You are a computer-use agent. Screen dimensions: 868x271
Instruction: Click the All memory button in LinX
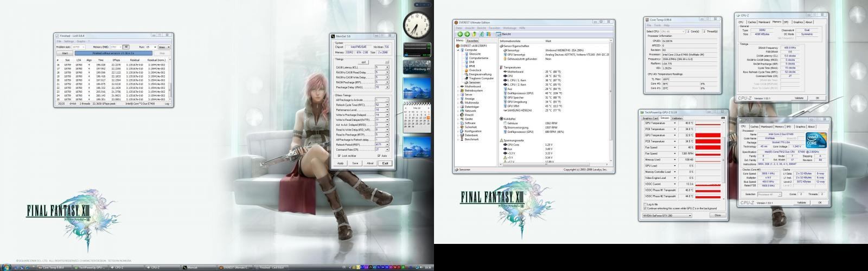[126, 47]
